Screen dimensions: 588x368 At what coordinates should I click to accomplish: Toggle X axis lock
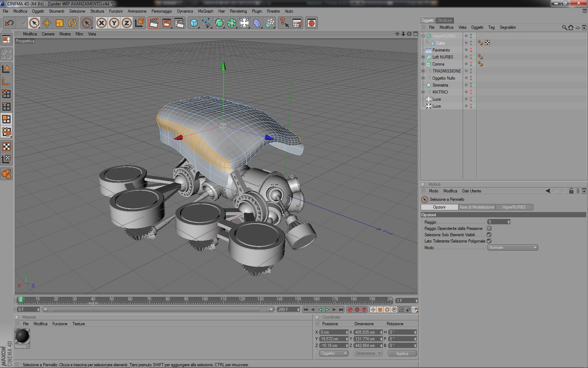point(101,23)
